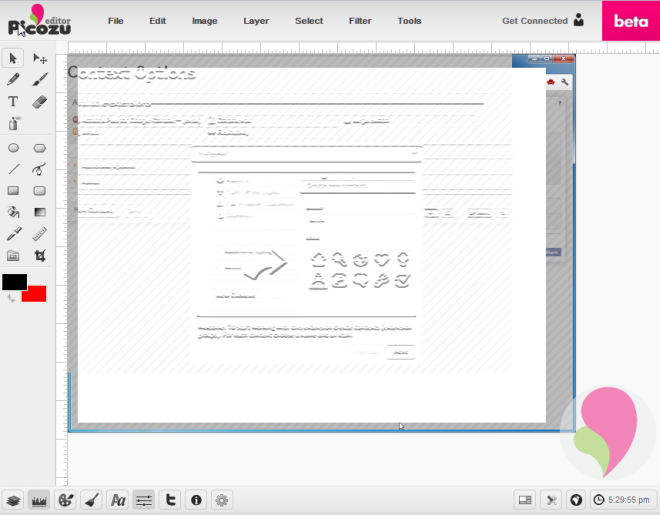
Task: Select the Crop tool
Action: [x=40, y=256]
